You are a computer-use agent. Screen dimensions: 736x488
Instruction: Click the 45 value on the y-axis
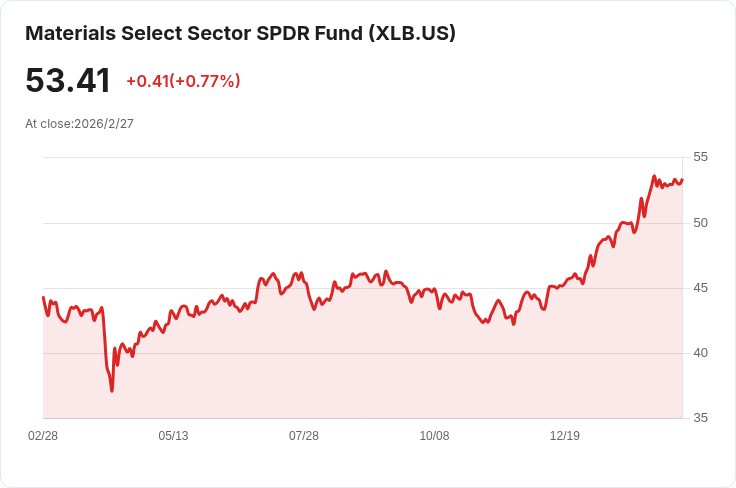point(700,288)
